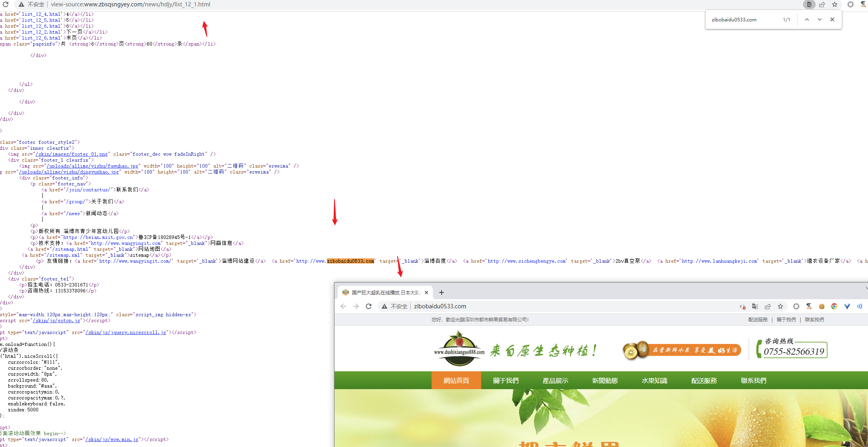Close the tab in the lower browser window

(426, 292)
